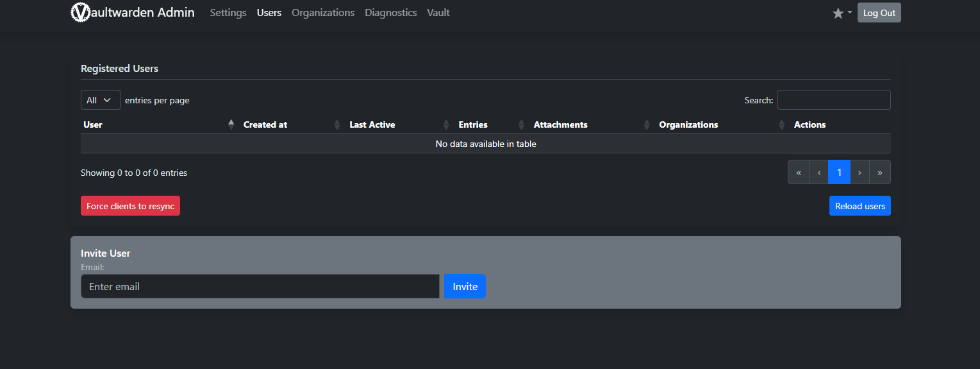Screen dimensions: 980x369
Task: Go to previous page arrow
Action: pos(818,172)
